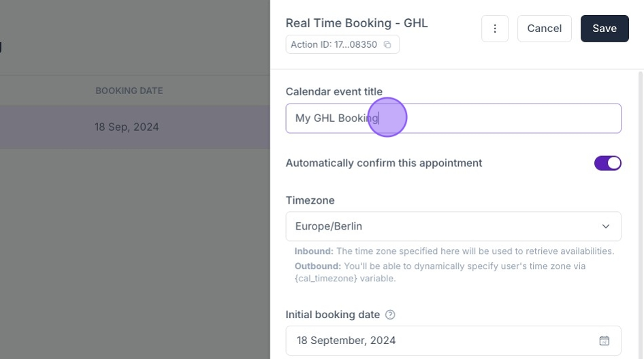Viewport: 644px width, 359px height.
Task: Copy the Action ID with the copy icon
Action: pos(387,45)
